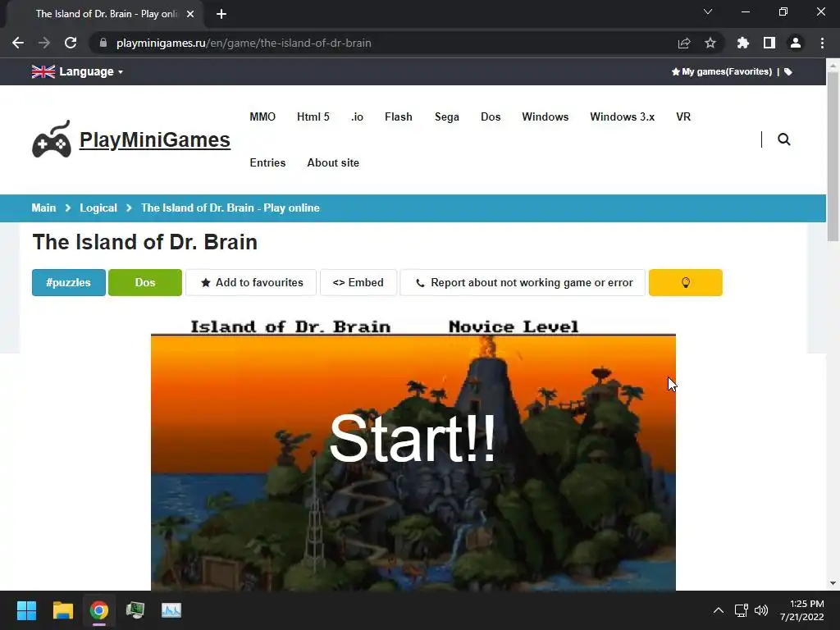Report a not working game or error
The height and width of the screenshot is (630, 840).
tap(523, 282)
